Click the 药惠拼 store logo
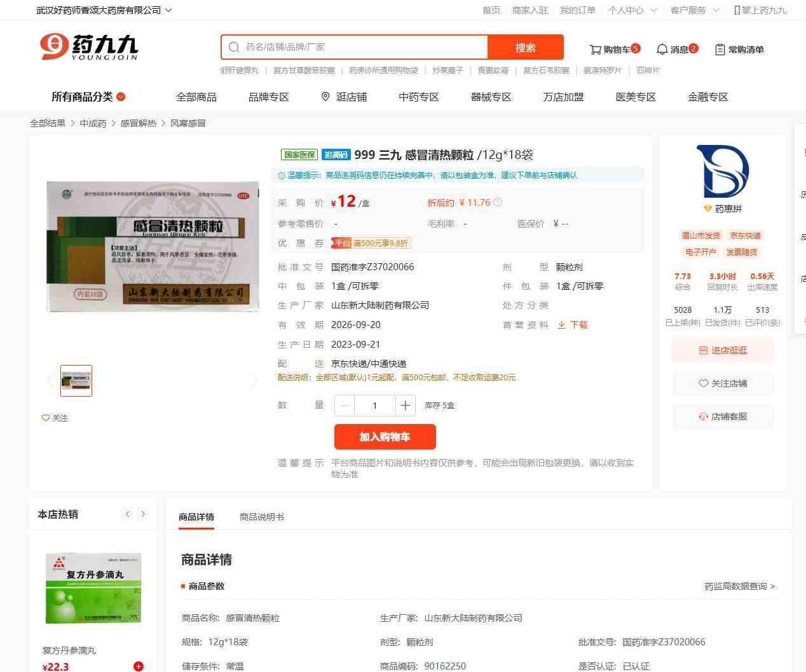Image resolution: width=806 pixels, height=672 pixels. (723, 172)
